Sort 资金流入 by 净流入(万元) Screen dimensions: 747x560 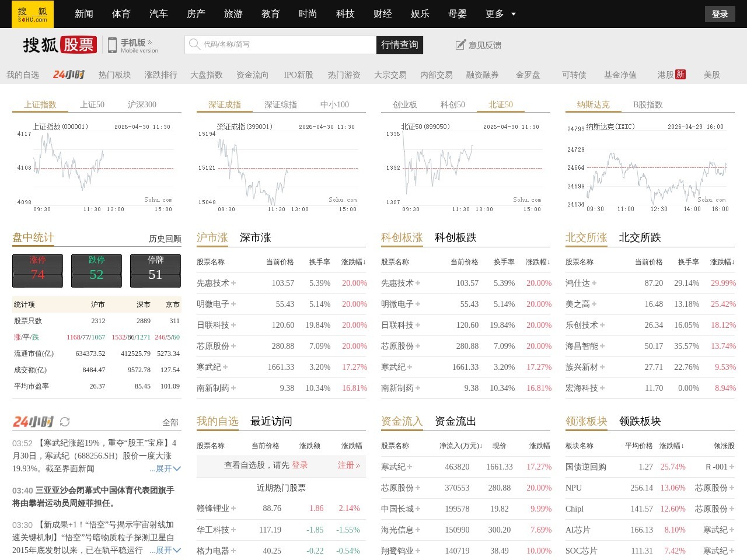point(461,446)
